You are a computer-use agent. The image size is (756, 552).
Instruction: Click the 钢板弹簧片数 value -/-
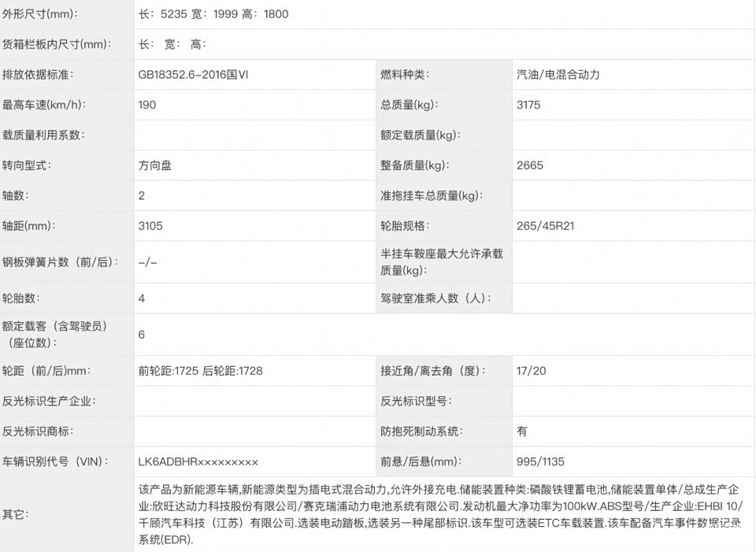coord(148,262)
